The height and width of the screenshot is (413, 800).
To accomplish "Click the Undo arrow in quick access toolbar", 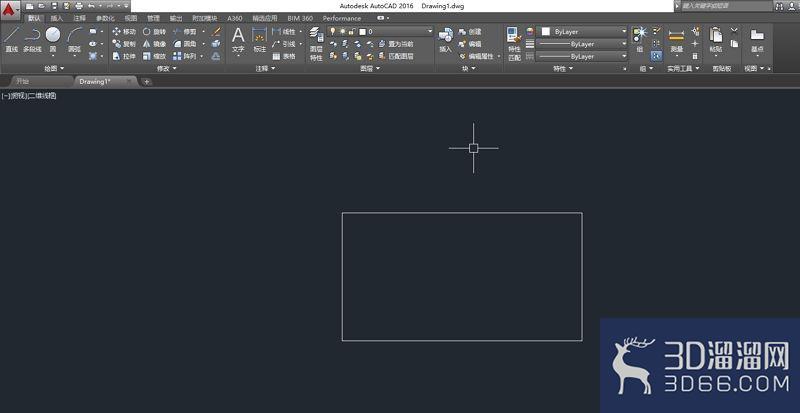I will [x=91, y=6].
